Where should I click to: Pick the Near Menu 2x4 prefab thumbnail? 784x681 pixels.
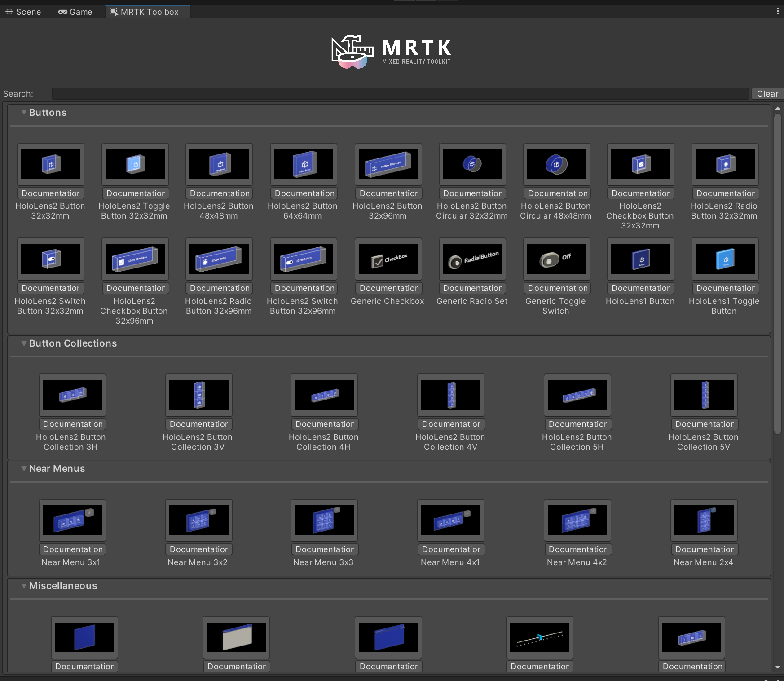(x=704, y=520)
